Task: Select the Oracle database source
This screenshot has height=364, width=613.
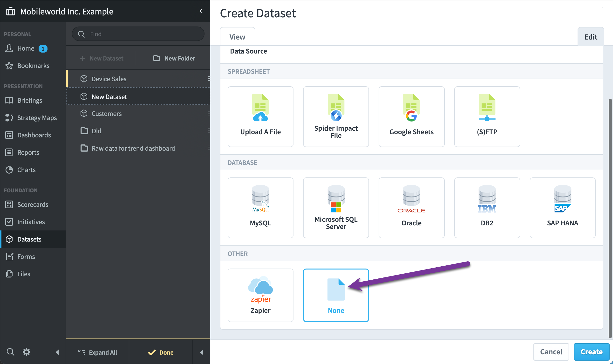Action: [411, 208]
